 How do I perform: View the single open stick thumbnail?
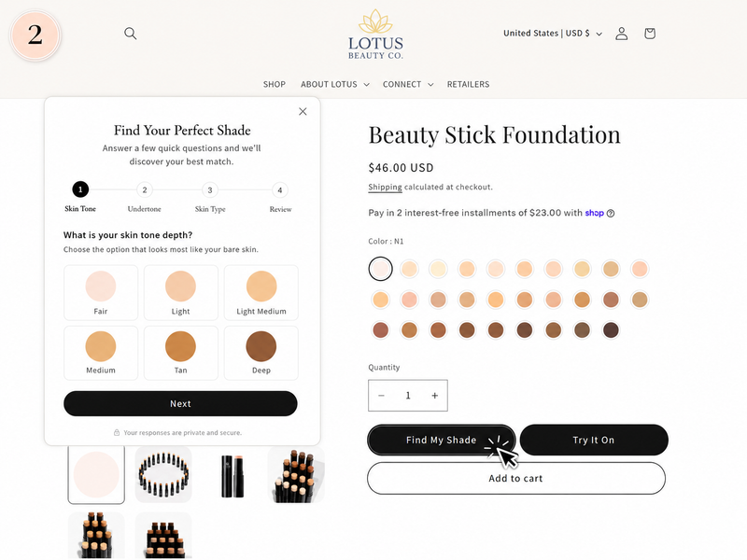click(x=233, y=475)
